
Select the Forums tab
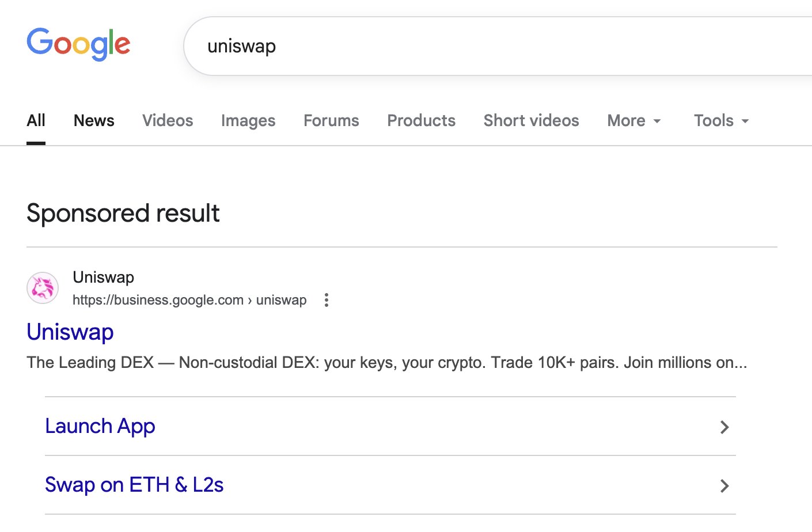331,121
